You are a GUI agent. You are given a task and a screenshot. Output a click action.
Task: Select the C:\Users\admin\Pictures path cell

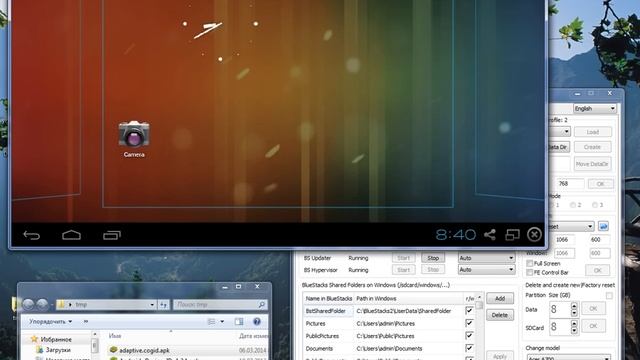[x=408, y=323]
